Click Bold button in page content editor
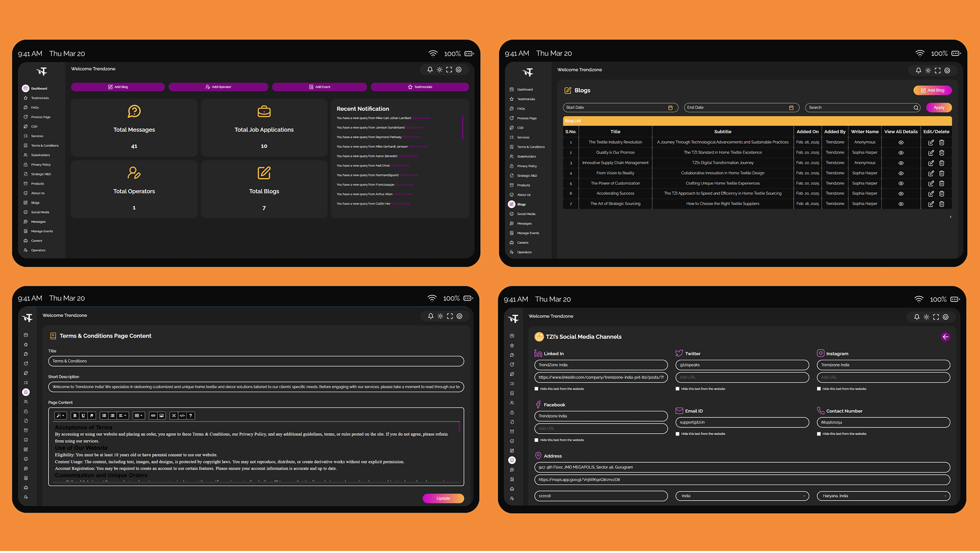Image resolution: width=980 pixels, height=553 pixels. click(x=75, y=416)
